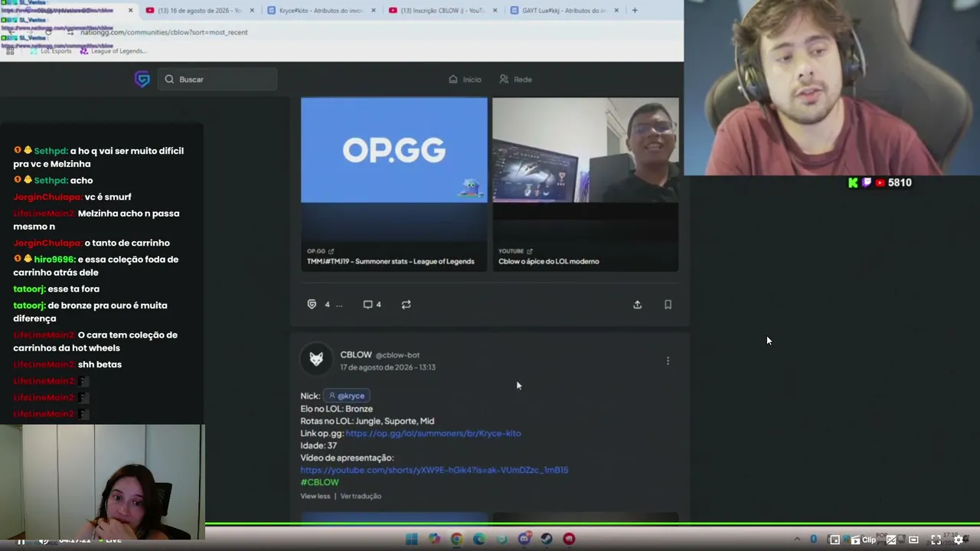This screenshot has height=551, width=980.
Task: Open Steam from the taskbar
Action: (x=547, y=539)
